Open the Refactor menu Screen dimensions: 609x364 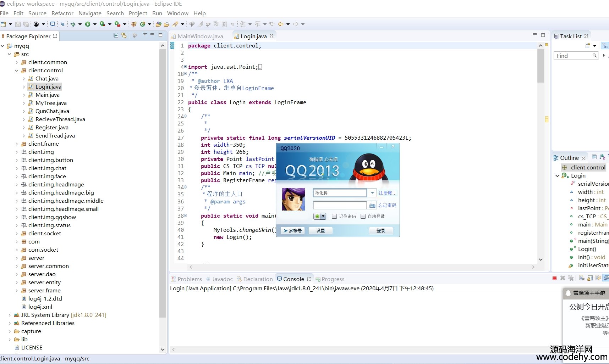62,13
